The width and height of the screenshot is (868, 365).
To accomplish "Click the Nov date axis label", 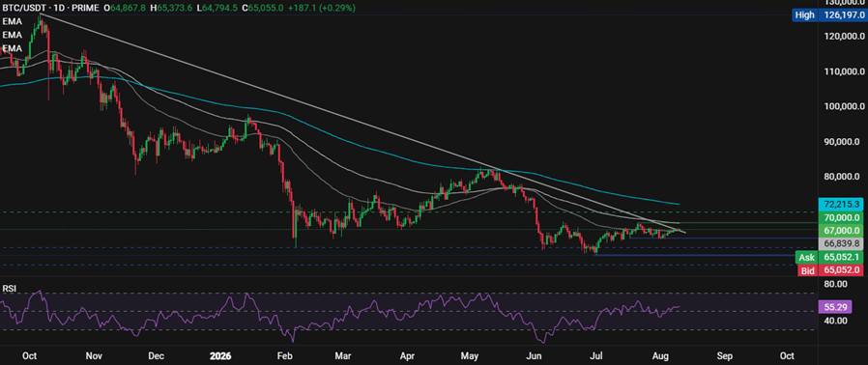I will pyautogui.click(x=94, y=355).
